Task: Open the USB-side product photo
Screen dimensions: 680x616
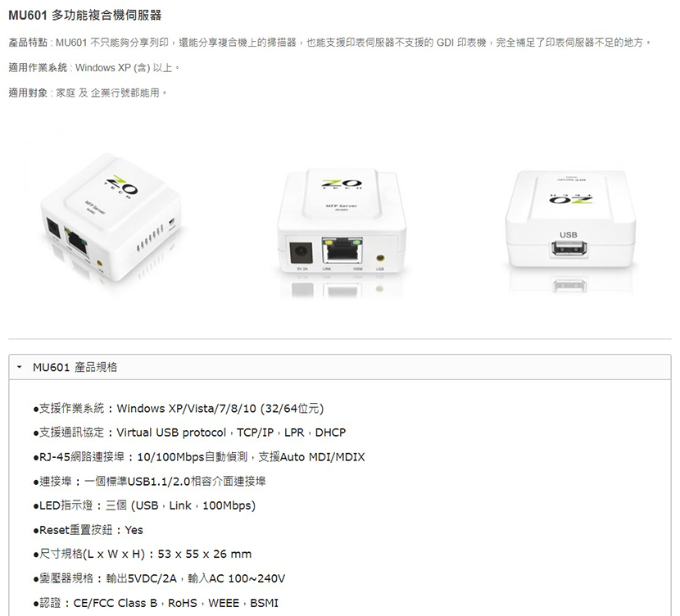Action: tap(570, 228)
